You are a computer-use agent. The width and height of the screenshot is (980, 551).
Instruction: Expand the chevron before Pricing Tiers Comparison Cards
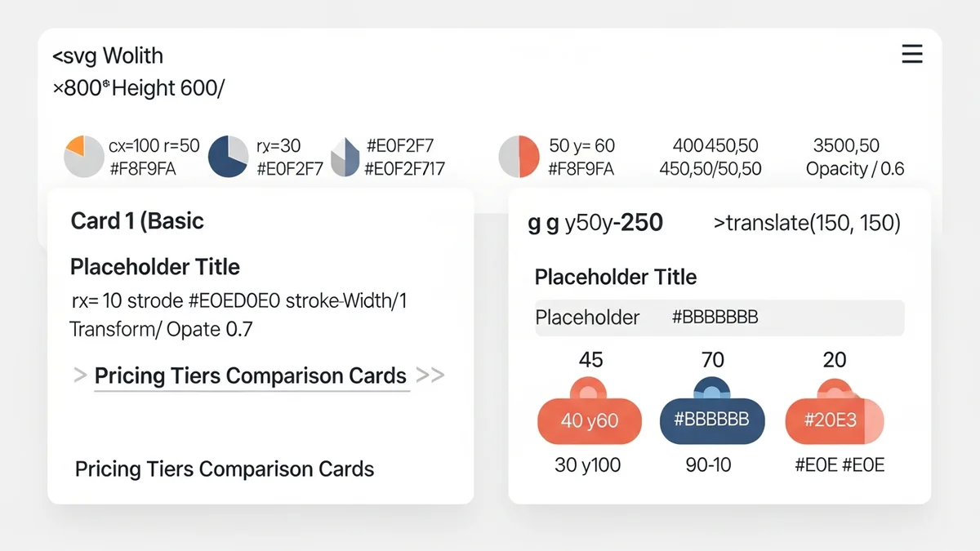click(x=79, y=375)
